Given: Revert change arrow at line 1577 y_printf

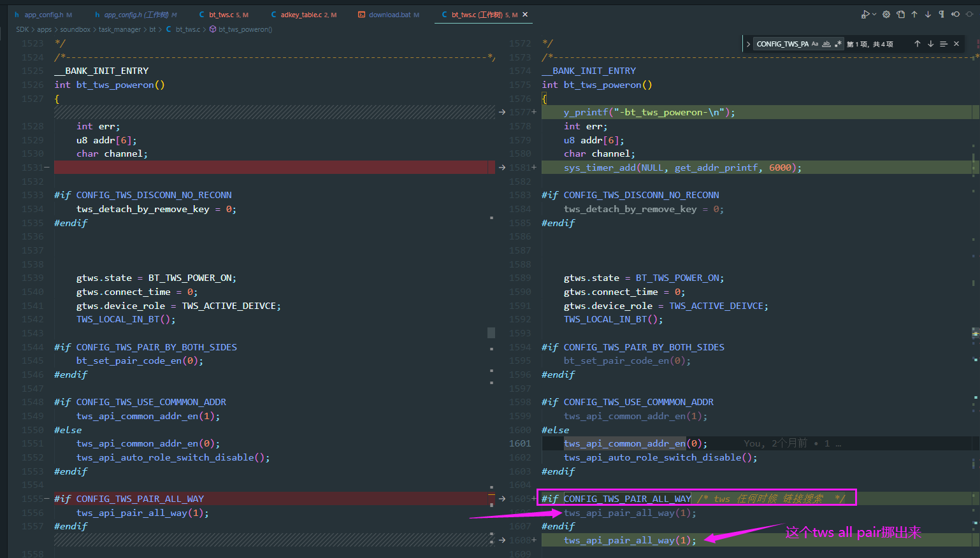Looking at the screenshot, I should (x=502, y=112).
